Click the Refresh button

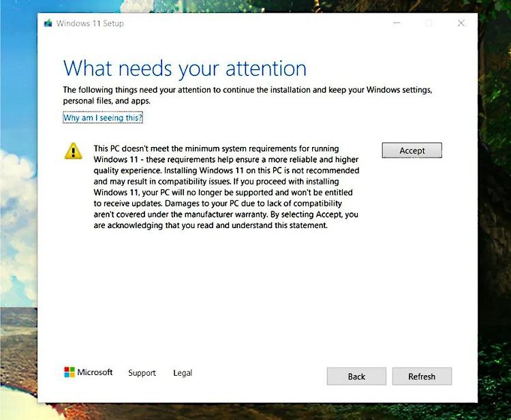pos(422,376)
